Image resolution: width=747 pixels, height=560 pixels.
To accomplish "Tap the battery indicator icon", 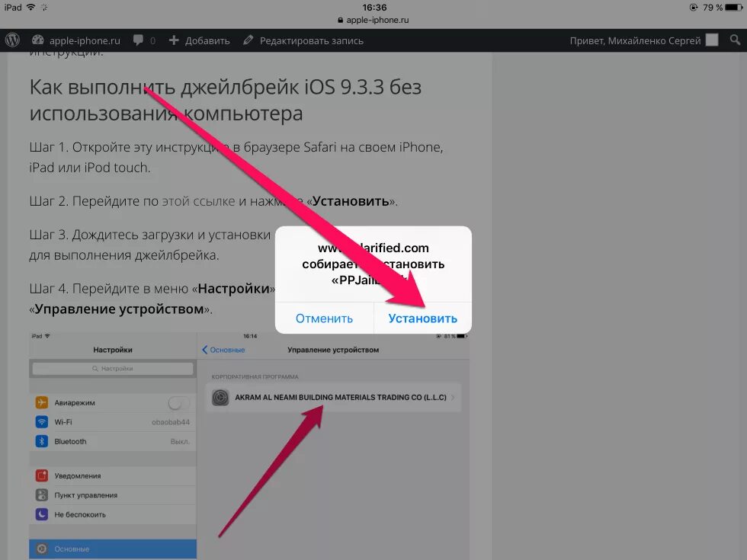I will point(733,7).
